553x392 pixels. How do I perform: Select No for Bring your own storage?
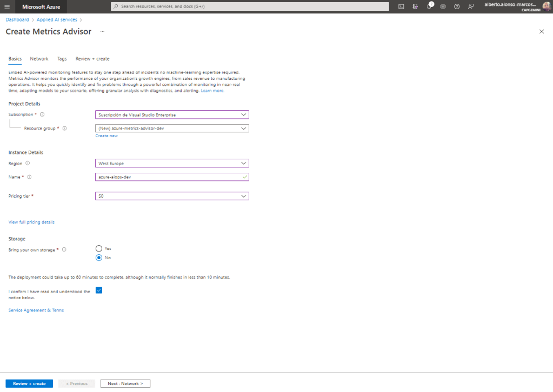[x=98, y=258]
